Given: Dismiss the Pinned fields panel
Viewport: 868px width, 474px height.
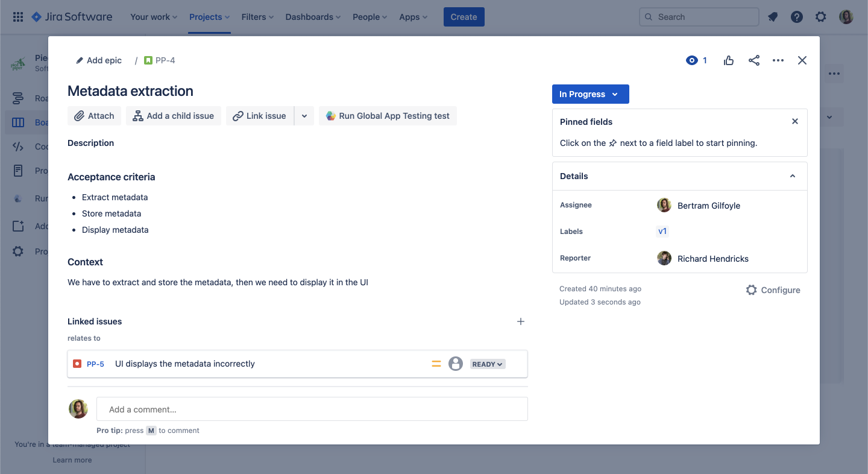Looking at the screenshot, I should tap(795, 121).
